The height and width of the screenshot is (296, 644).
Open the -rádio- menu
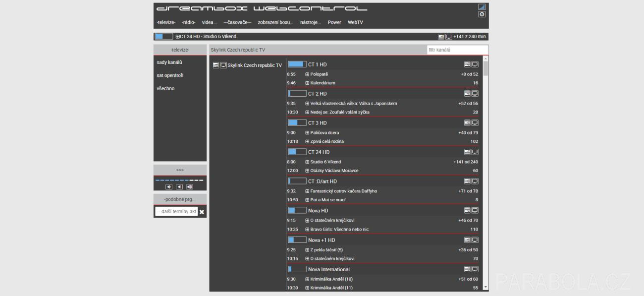(x=188, y=22)
